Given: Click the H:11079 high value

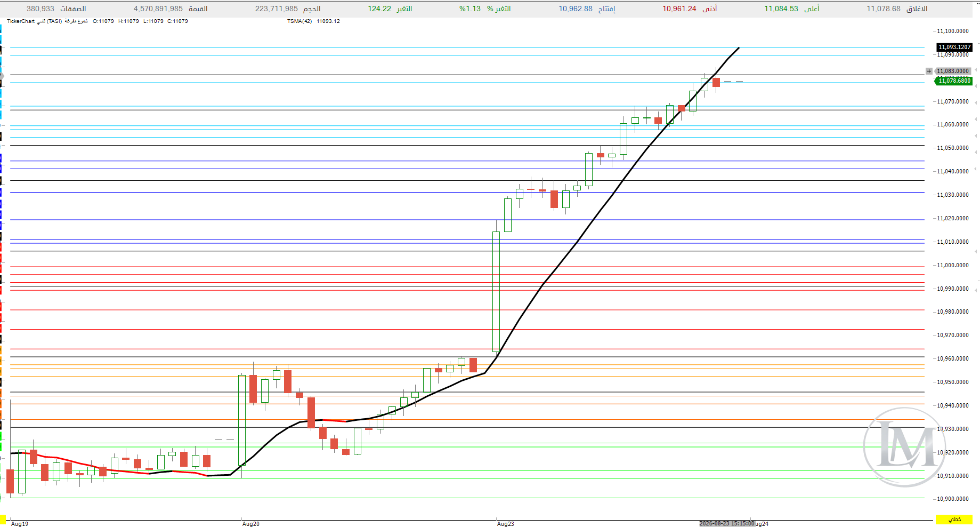Looking at the screenshot, I should (x=128, y=21).
